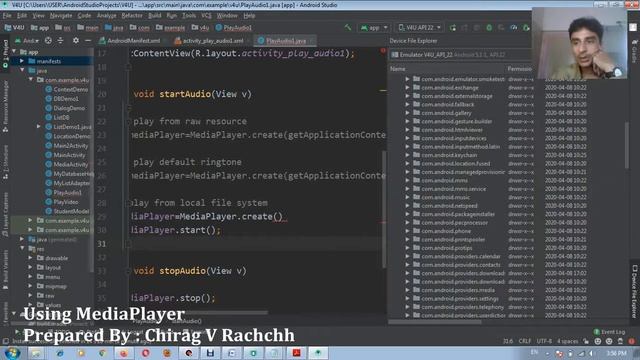Open the V4U API 22 device dropdown
This screenshot has width=640, height=360.
(420, 27)
